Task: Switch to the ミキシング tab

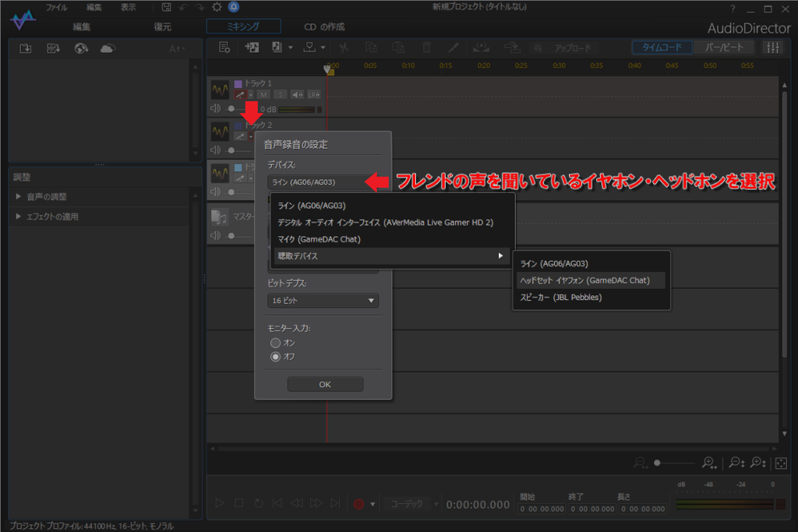Action: 243,26
